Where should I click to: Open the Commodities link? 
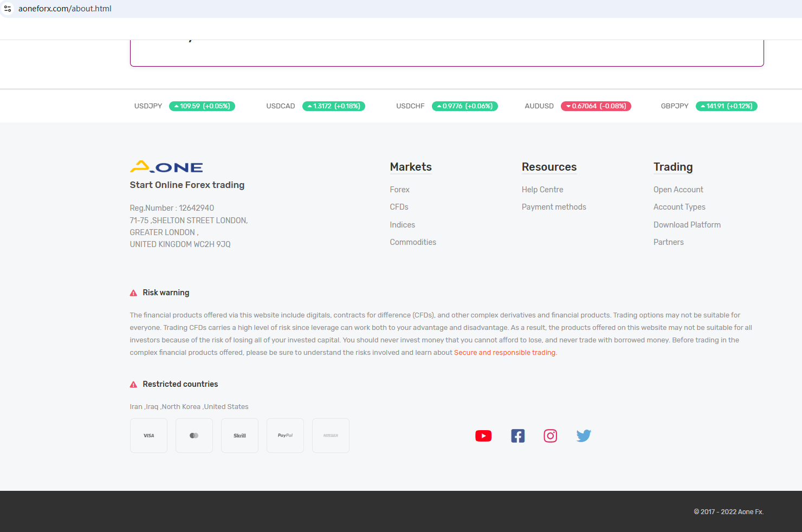point(412,242)
